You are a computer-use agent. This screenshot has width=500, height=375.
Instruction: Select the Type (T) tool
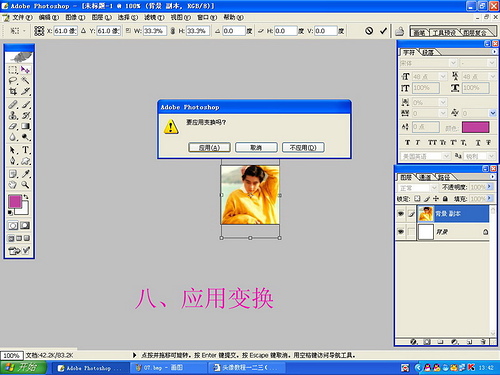25,150
